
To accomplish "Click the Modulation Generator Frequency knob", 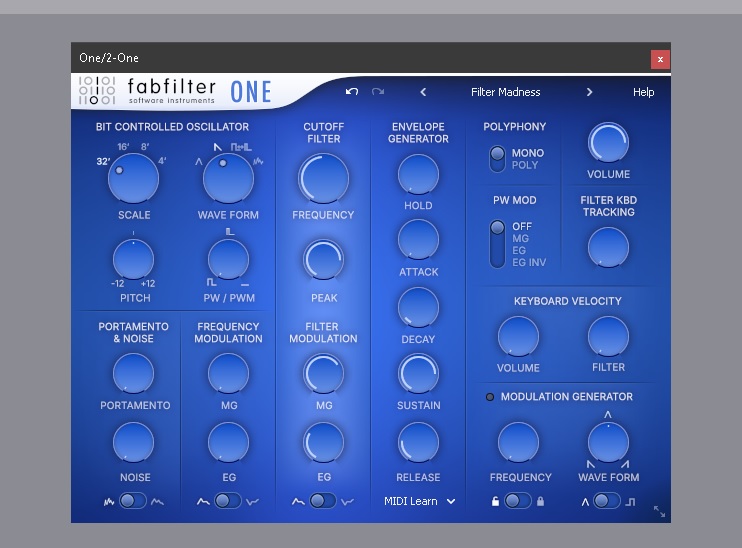I will [x=518, y=442].
